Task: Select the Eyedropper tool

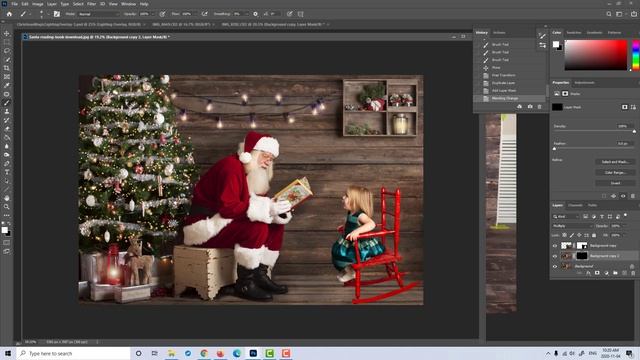Action: (x=7, y=85)
